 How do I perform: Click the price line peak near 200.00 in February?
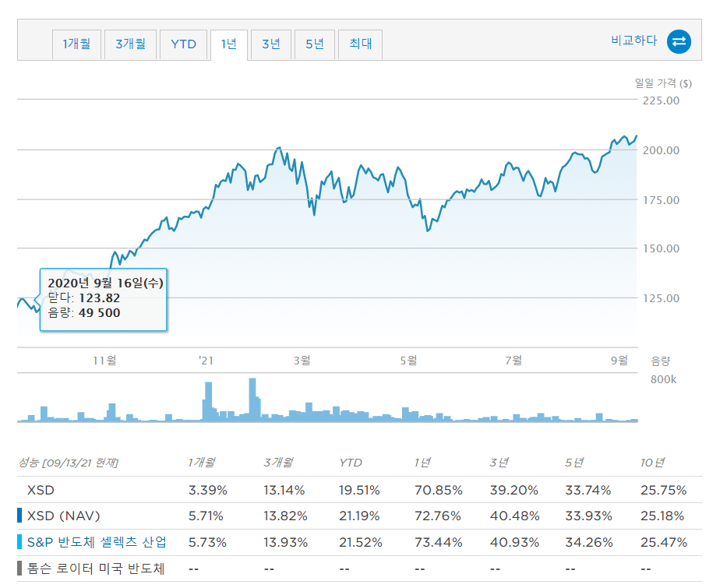(279, 148)
